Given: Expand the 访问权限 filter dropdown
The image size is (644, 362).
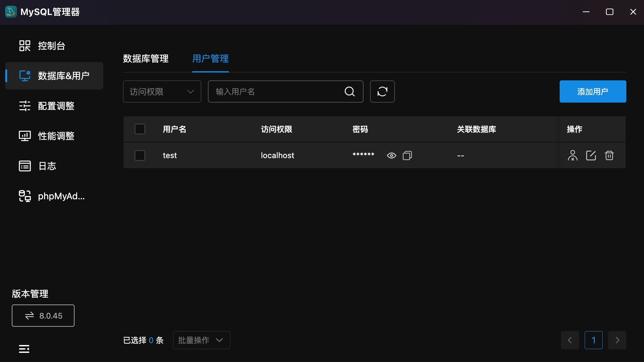Looking at the screenshot, I should tap(162, 91).
